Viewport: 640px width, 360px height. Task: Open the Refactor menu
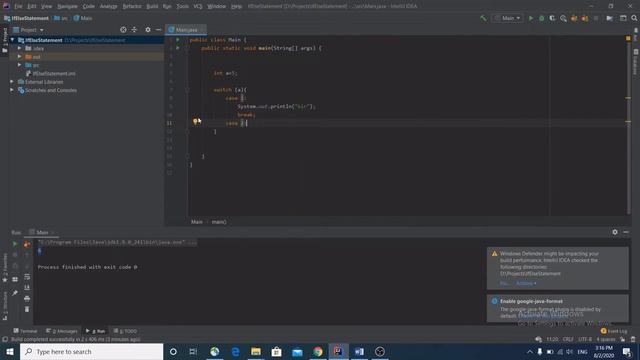pos(132,6)
